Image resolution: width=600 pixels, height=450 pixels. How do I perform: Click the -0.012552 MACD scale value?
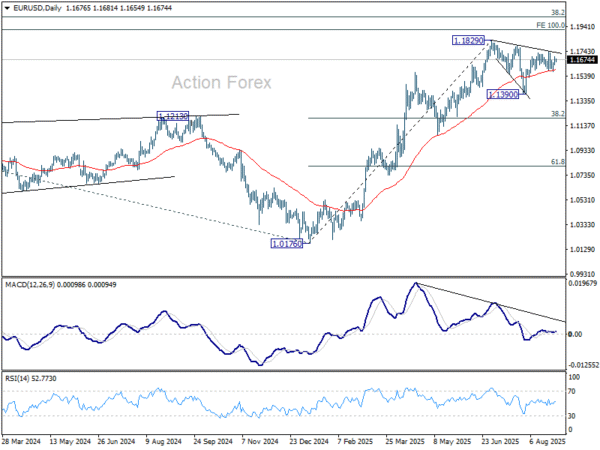[x=584, y=365]
